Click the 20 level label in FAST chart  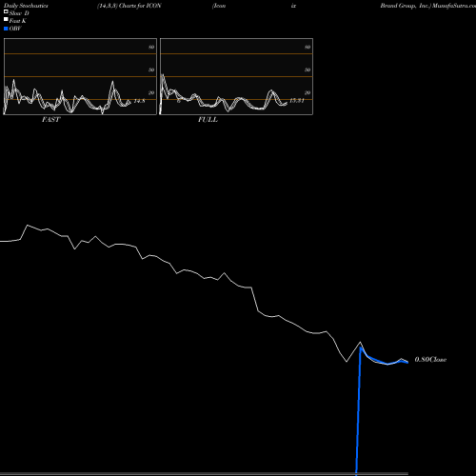coord(151,92)
